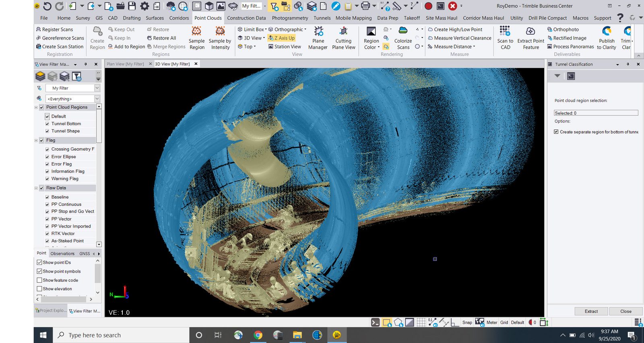Click the red record macro button

(428, 6)
